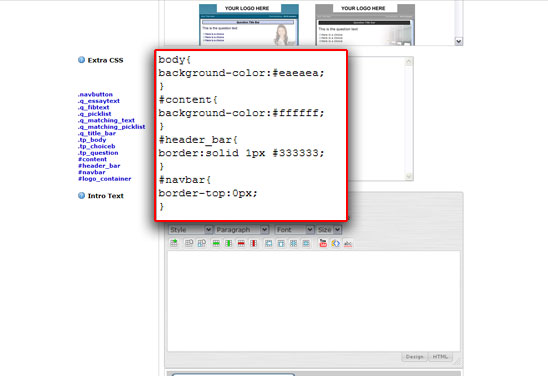
Task: Click the #content selector link
Action: point(92,159)
